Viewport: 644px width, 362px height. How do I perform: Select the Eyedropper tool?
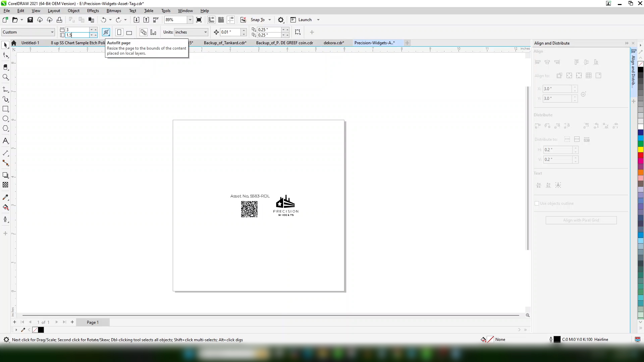click(5, 197)
